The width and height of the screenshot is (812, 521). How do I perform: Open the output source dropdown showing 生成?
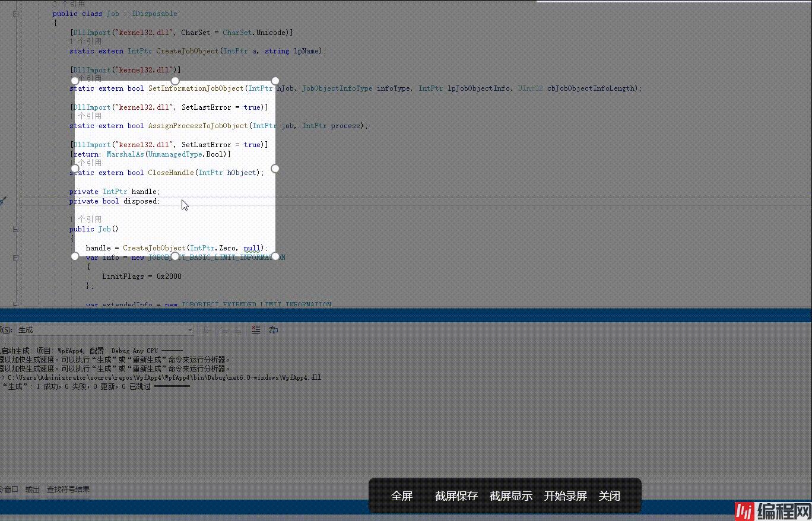coord(104,330)
